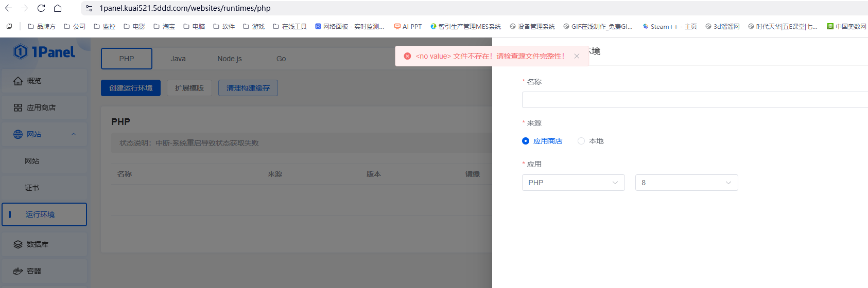Click 来源 column header in table
Screen dimensions: 868x288
click(x=275, y=174)
